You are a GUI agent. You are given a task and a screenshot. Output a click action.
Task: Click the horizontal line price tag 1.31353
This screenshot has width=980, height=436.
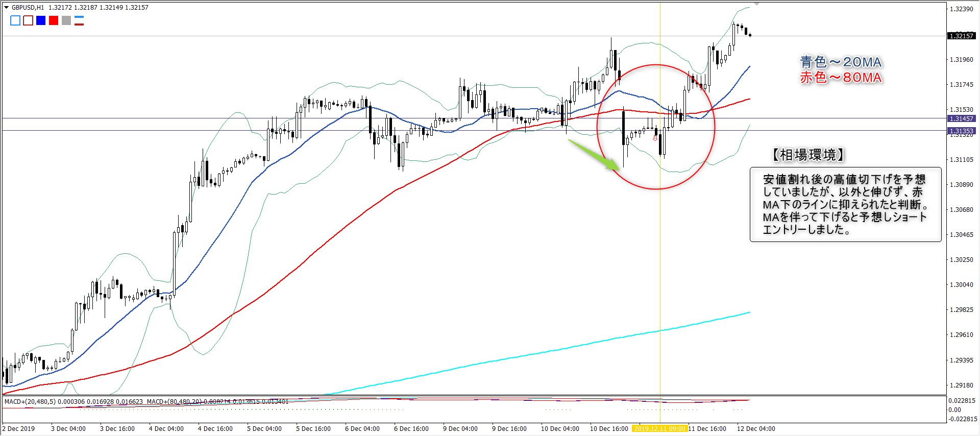coord(961,131)
